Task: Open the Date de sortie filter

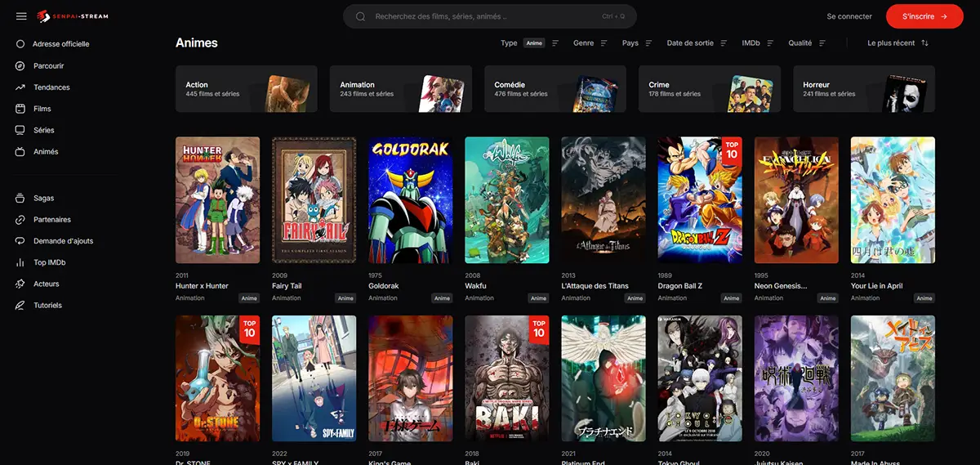Action: (x=697, y=43)
